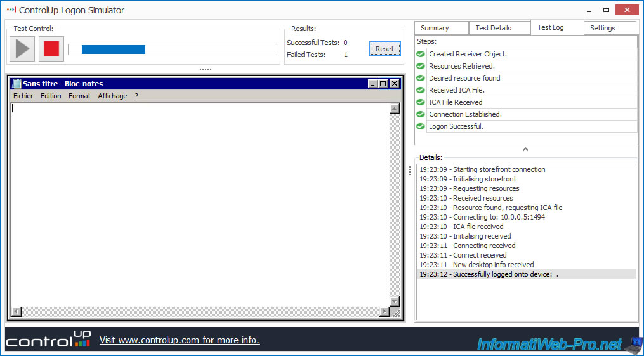
Task: Click green check icon for Connection Established
Action: point(421,114)
